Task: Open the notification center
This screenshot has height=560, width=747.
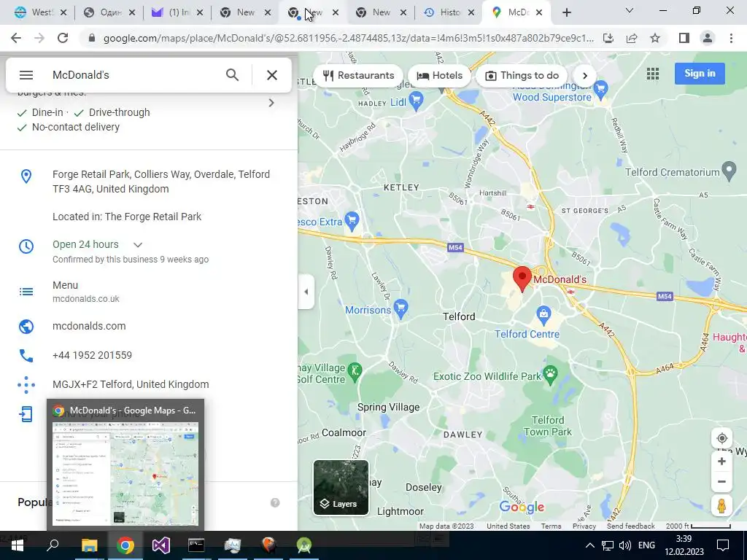Action: coord(723,545)
